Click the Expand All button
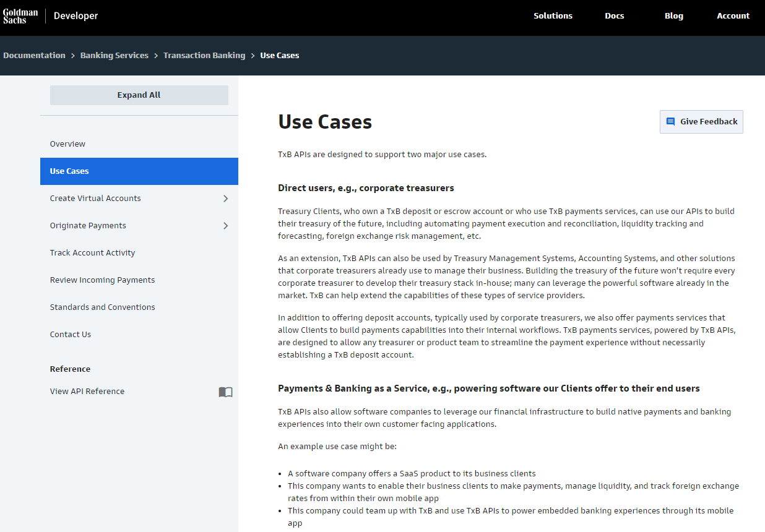 139,95
